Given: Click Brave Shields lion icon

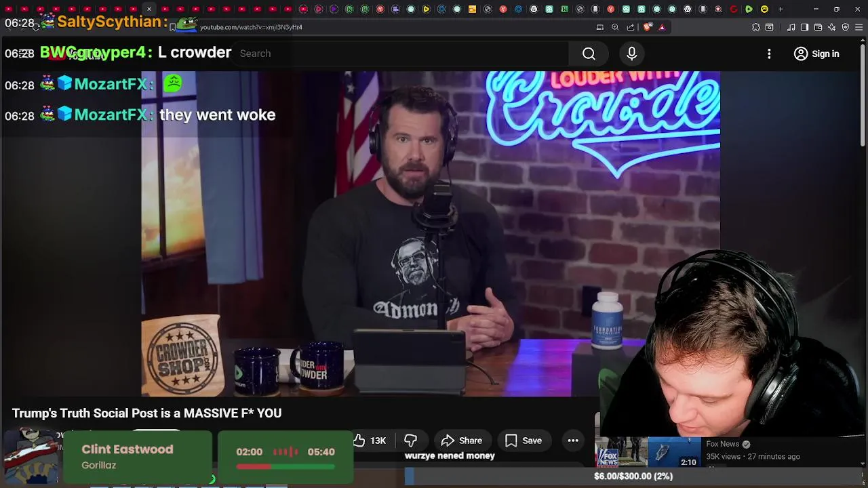Looking at the screenshot, I should click(x=648, y=27).
